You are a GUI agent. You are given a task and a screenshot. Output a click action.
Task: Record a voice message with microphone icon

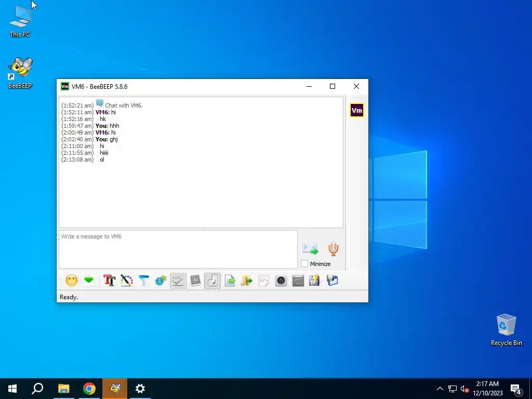(x=333, y=249)
